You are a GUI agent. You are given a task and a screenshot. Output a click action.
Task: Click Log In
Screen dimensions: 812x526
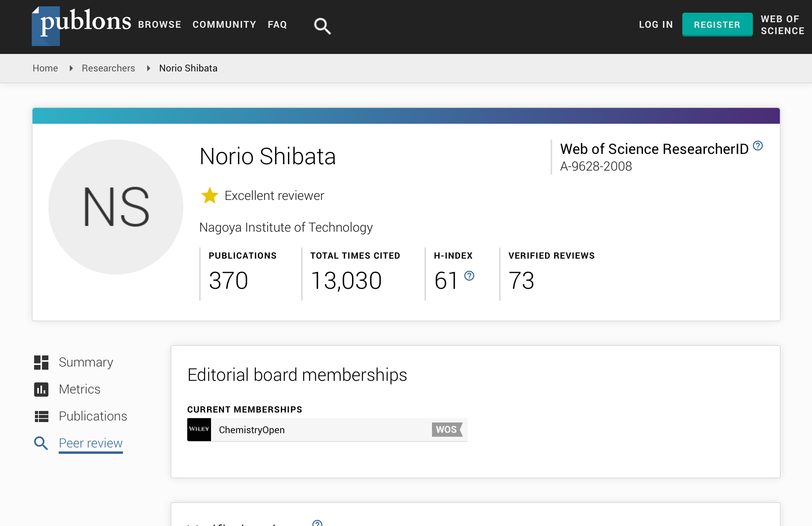pos(656,25)
